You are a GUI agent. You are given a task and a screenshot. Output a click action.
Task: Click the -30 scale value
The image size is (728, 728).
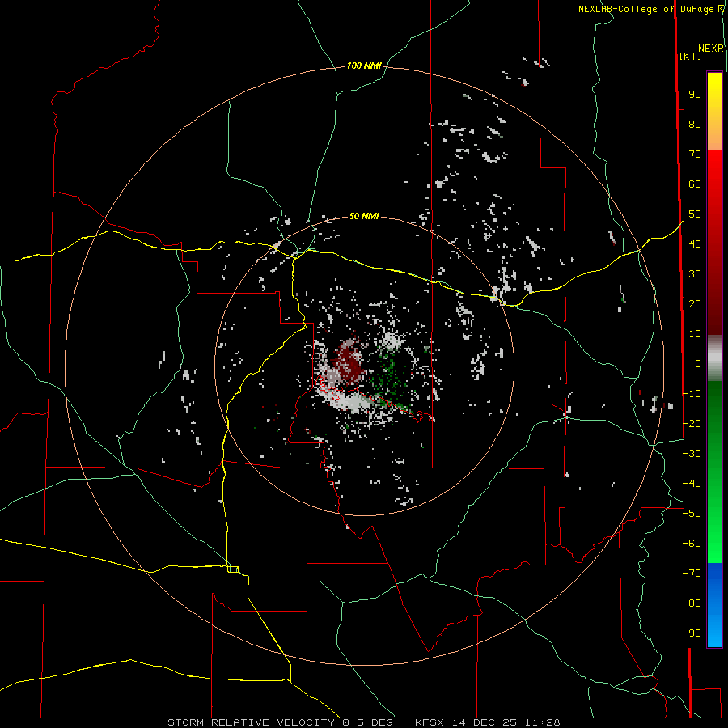(x=692, y=454)
